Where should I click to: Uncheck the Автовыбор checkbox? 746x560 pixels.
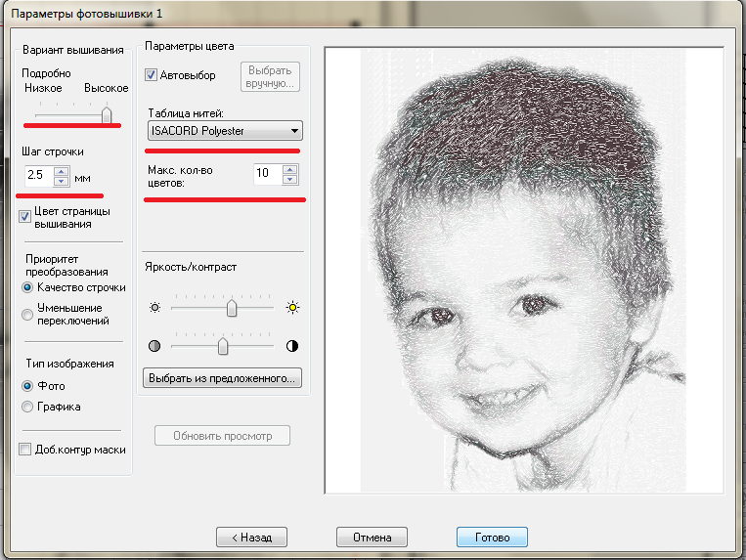tap(152, 74)
